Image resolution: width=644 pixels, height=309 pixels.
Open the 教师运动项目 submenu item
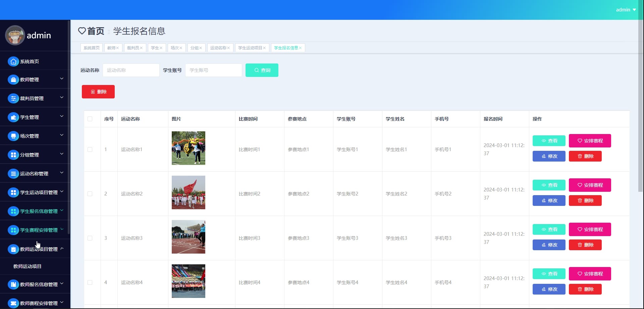(28, 266)
